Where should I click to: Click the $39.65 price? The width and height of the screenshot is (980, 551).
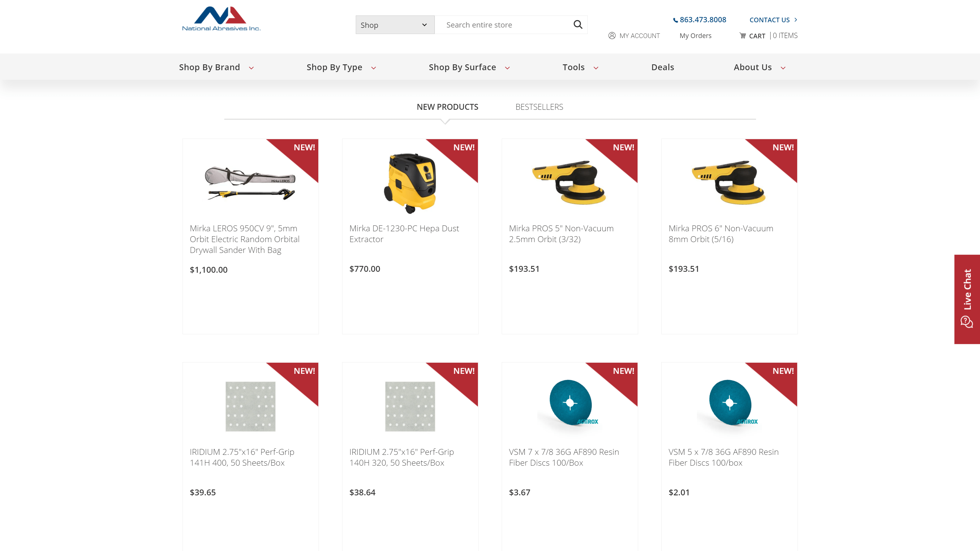point(202,493)
